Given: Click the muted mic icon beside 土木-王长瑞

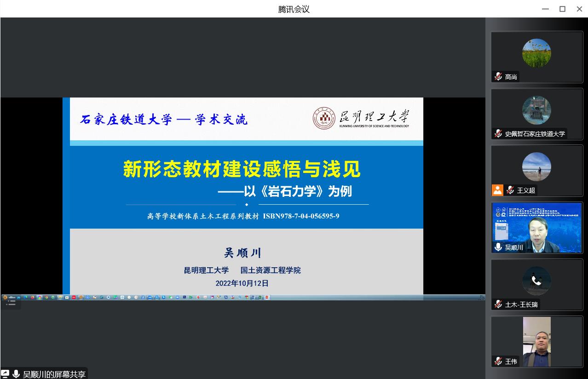Looking at the screenshot, I should [x=498, y=304].
